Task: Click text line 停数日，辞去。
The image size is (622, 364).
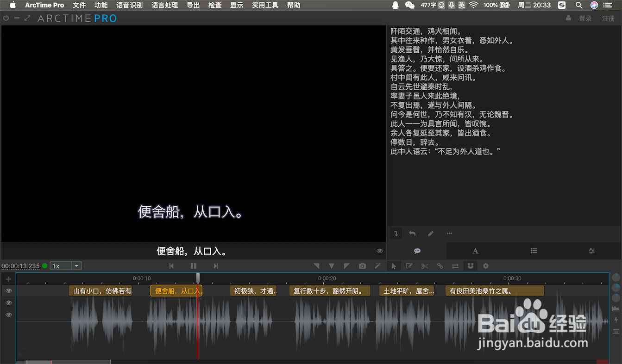Action: [x=415, y=142]
